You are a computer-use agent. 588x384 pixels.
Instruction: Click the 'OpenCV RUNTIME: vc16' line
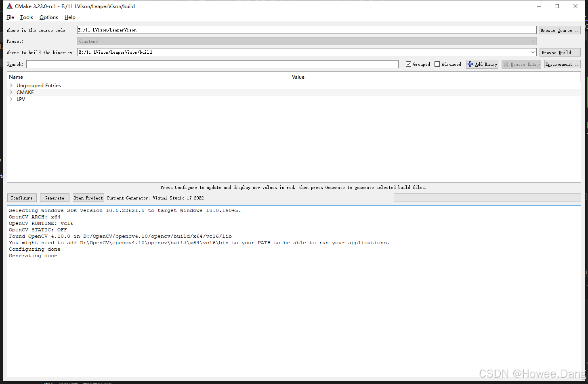[41, 223]
